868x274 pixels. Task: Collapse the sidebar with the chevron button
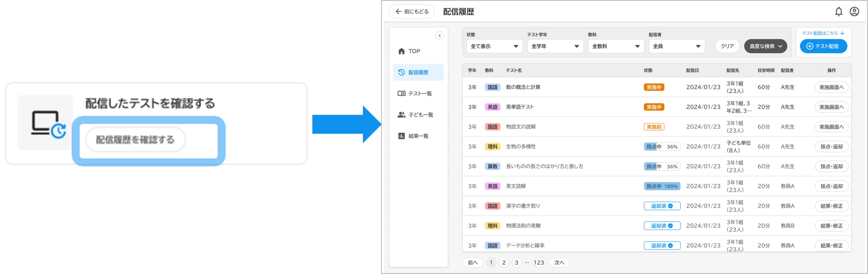tap(439, 36)
